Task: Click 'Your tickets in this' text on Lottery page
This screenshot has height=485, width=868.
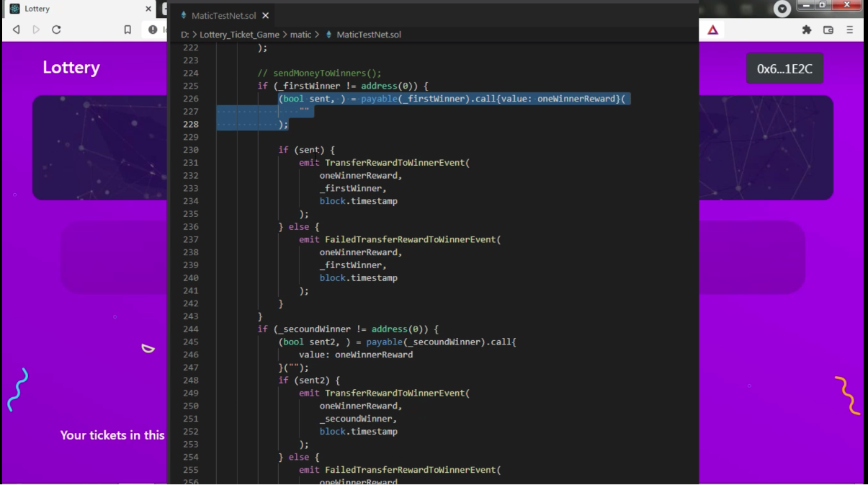Action: [112, 435]
